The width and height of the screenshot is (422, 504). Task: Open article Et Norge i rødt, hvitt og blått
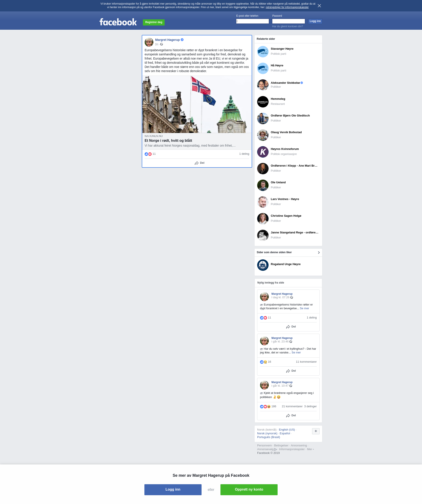tap(168, 141)
